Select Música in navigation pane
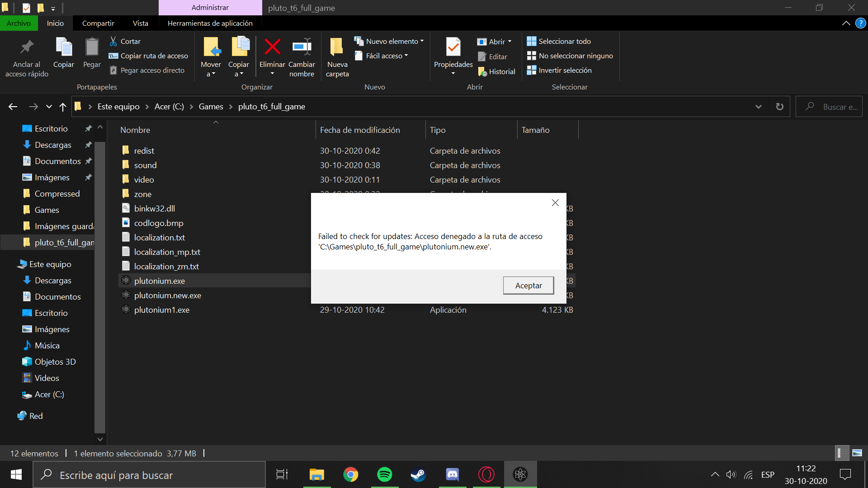 click(x=41, y=345)
